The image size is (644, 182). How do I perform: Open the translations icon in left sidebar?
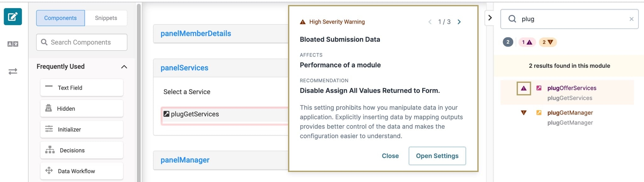click(x=13, y=44)
